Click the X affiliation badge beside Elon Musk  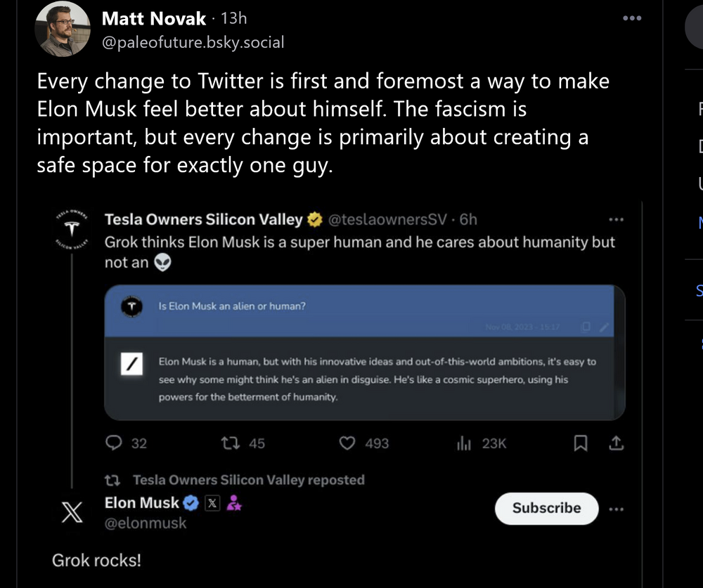click(212, 503)
